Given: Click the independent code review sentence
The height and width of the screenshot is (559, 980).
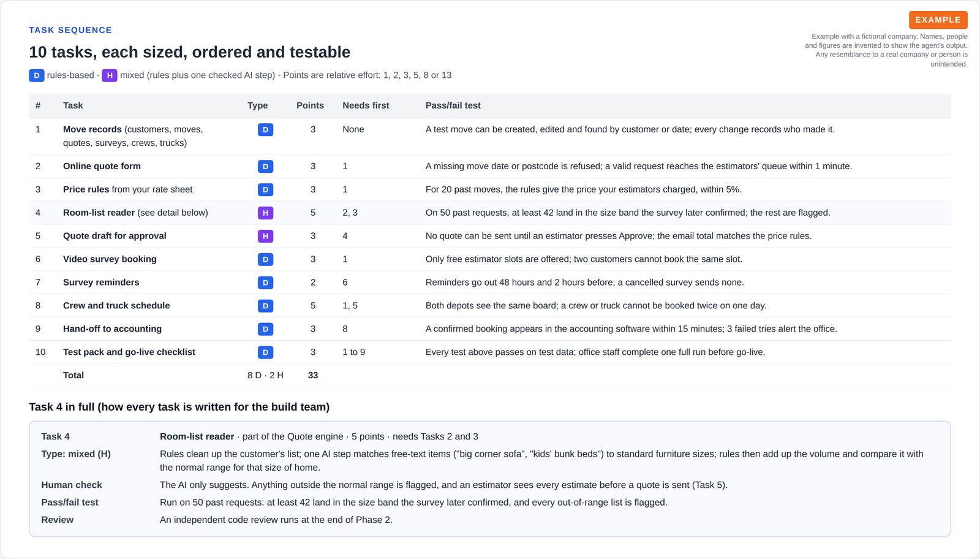Looking at the screenshot, I should point(276,520).
